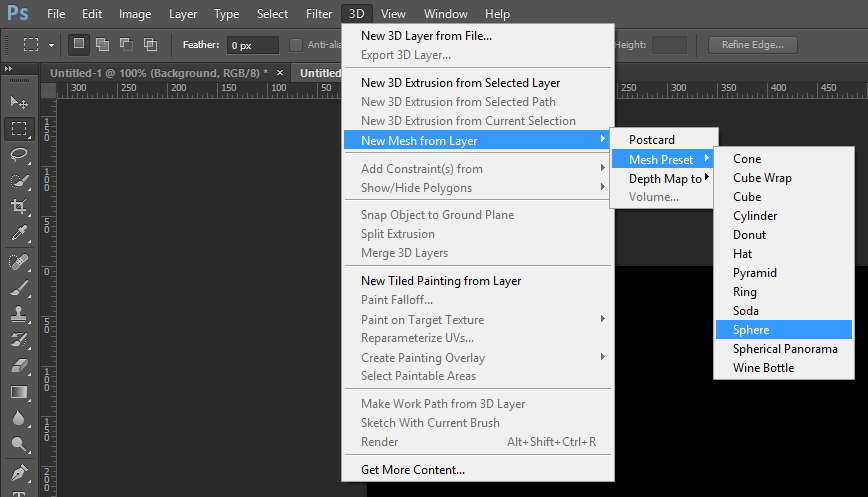Close the Untitled-1 document tab
Screen dimensions: 868x497
pyautogui.click(x=280, y=73)
